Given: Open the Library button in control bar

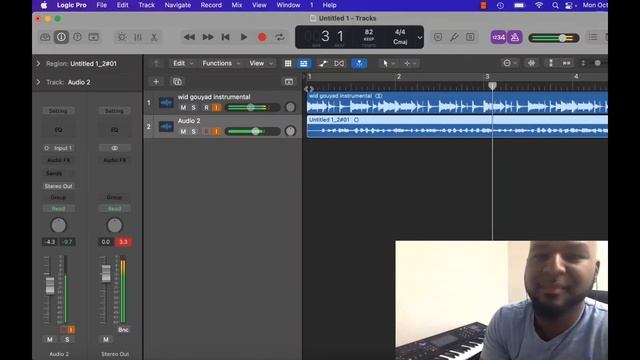Looking at the screenshot, I should [x=45, y=37].
